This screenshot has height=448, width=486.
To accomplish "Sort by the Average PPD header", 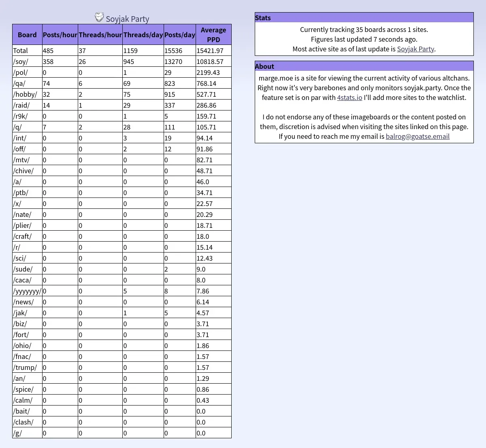I will pos(213,35).
